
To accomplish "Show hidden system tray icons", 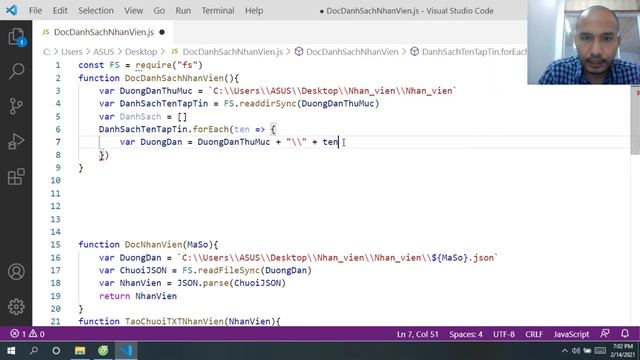I will (564, 351).
